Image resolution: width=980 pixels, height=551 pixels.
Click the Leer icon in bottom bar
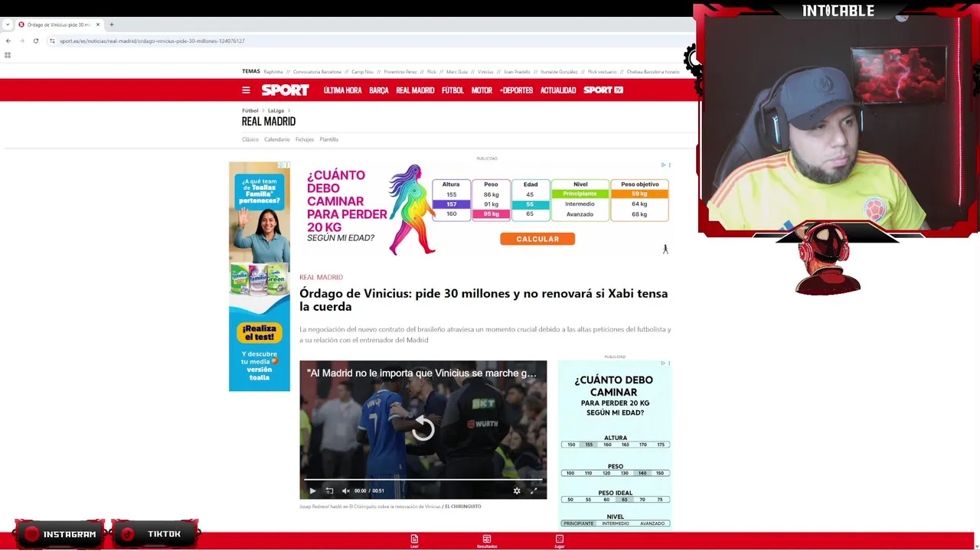click(x=414, y=541)
